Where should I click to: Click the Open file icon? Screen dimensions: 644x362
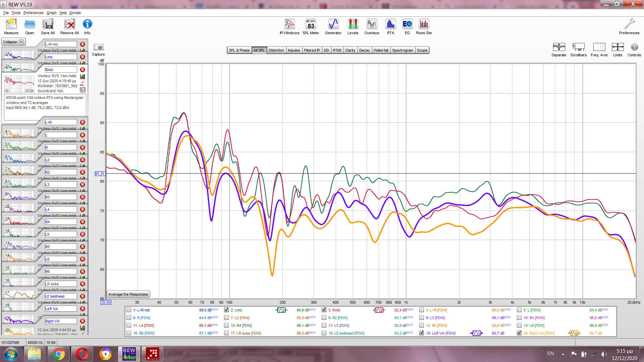30,26
